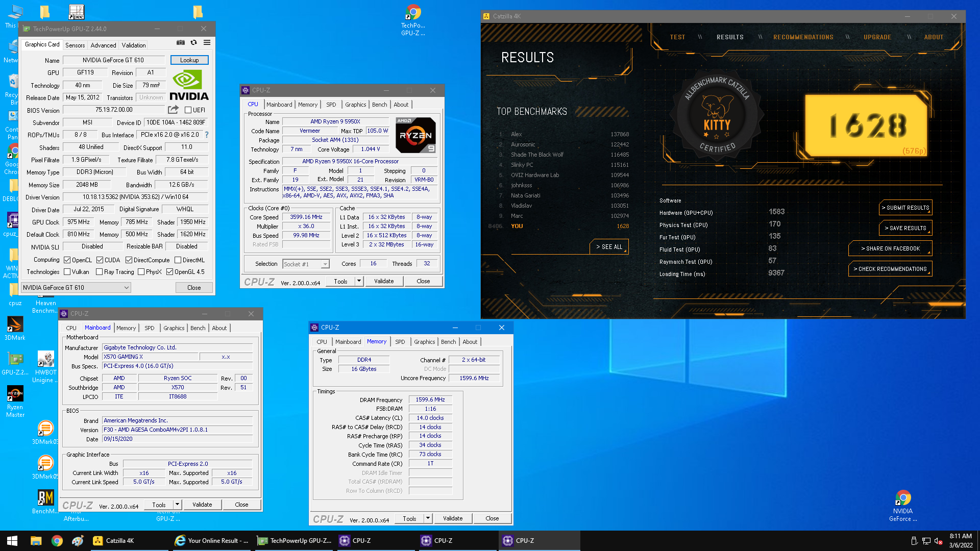Open Google Chrome from the taskbar
Screen dimensions: 980x551
(57, 541)
